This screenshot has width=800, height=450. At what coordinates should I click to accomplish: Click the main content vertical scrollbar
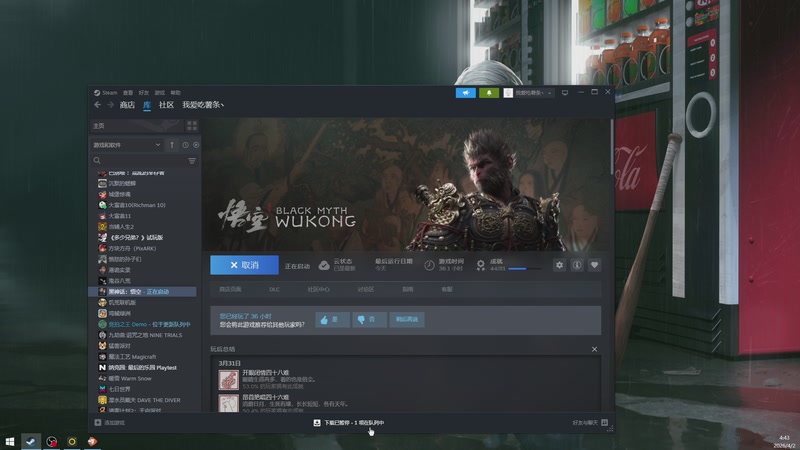612,146
